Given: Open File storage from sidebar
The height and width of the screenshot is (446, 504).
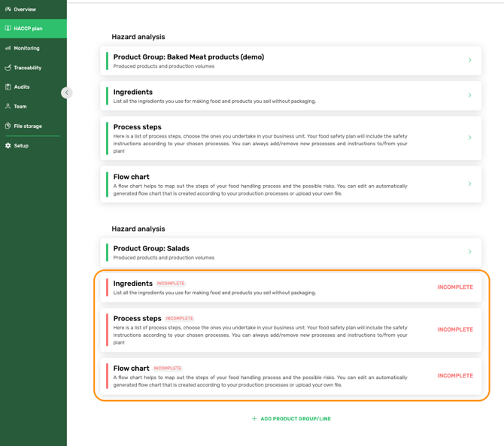Looking at the screenshot, I should 33,126.
